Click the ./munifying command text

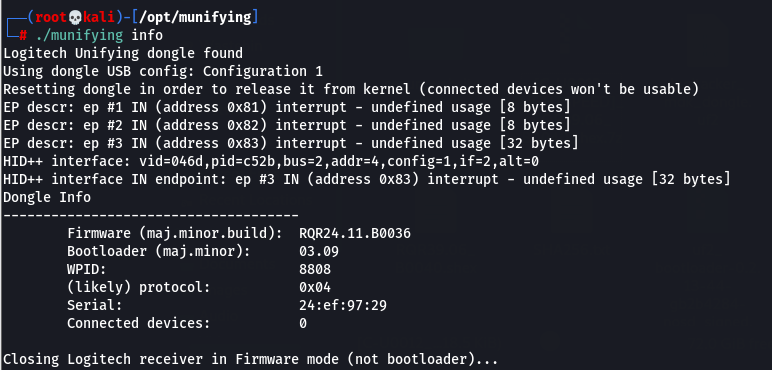coord(79,35)
